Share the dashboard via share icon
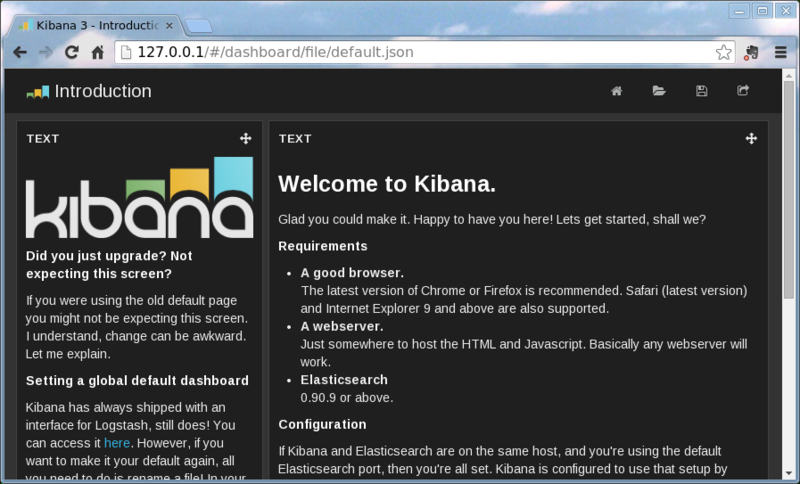The height and width of the screenshot is (484, 800). 743,90
